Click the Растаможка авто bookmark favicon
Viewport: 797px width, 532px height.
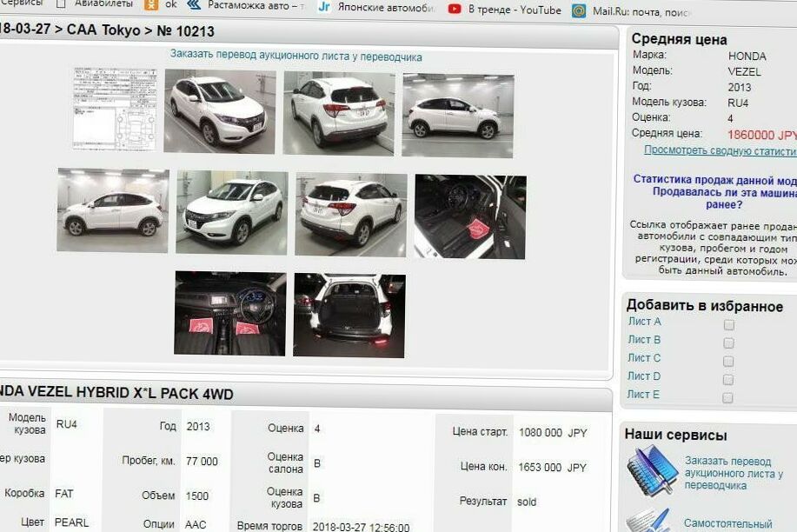point(194,5)
